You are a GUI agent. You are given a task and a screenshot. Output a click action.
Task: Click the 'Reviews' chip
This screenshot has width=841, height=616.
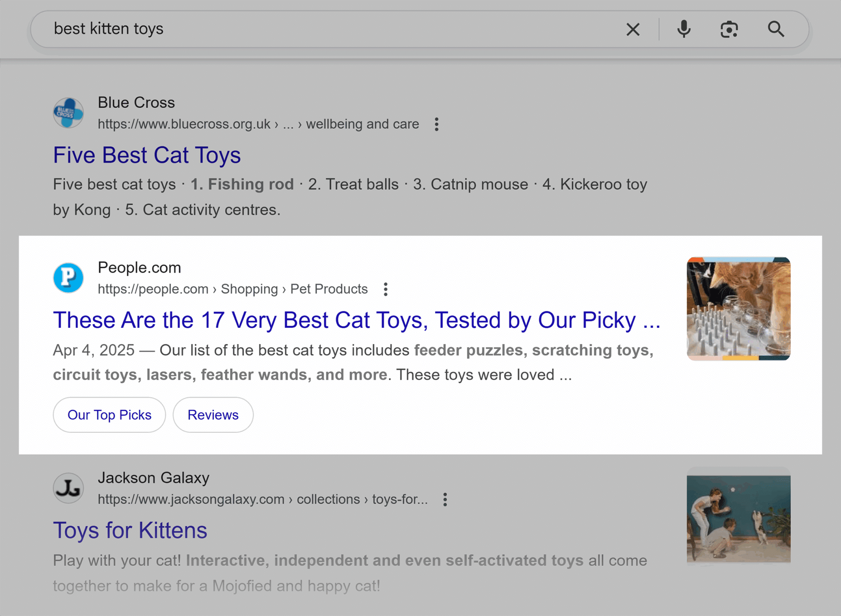click(213, 415)
